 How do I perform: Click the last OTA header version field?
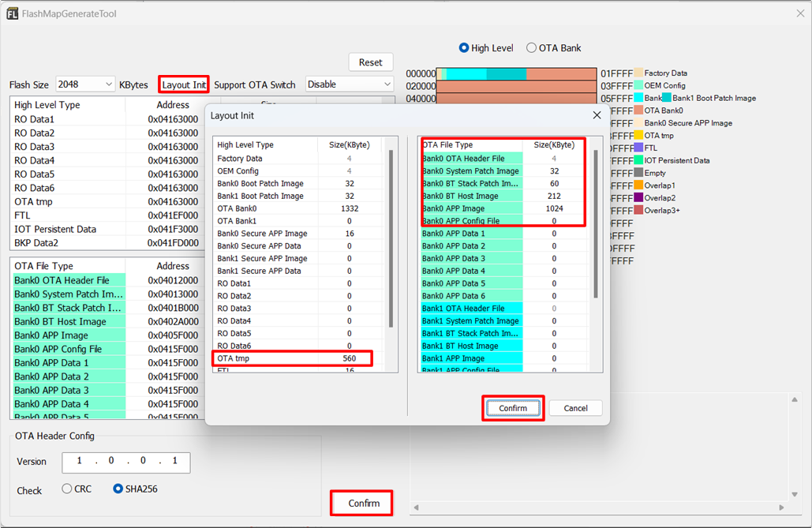174,461
